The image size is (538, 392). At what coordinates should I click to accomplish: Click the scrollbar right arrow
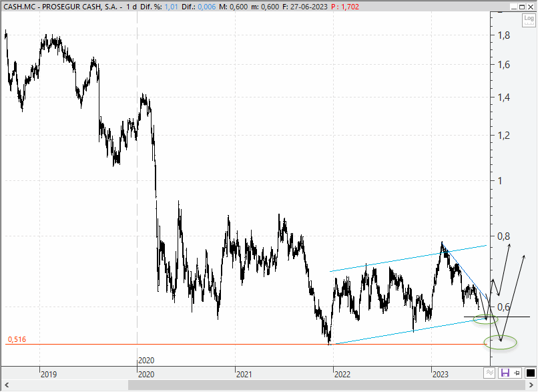[x=531, y=385]
